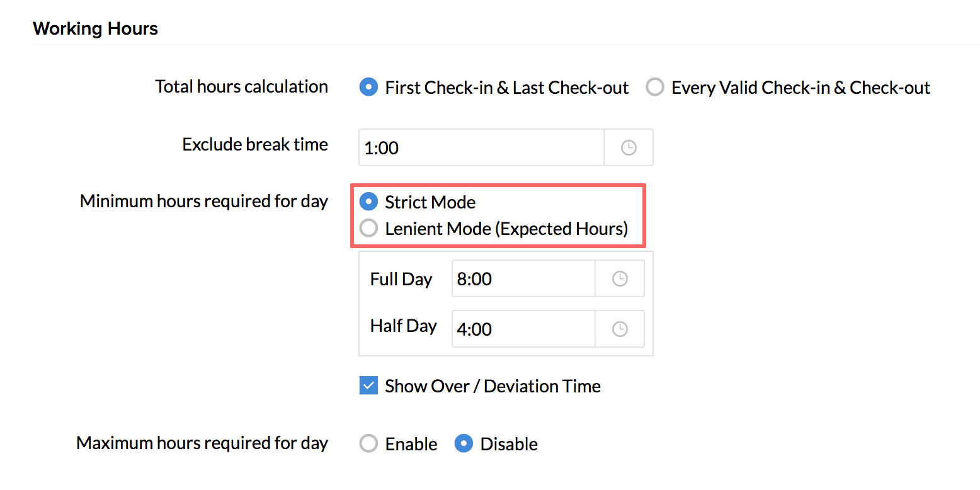Focus the Half Day hours field

[523, 329]
